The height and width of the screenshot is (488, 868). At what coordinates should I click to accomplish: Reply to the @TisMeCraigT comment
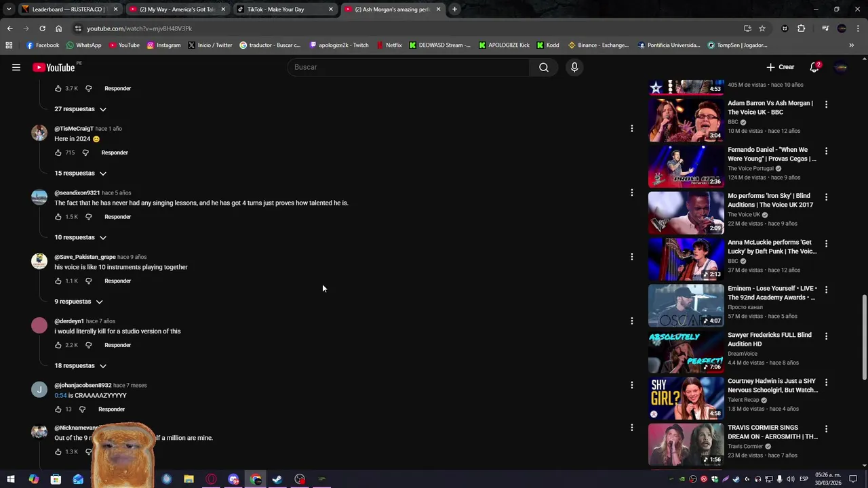tap(115, 152)
